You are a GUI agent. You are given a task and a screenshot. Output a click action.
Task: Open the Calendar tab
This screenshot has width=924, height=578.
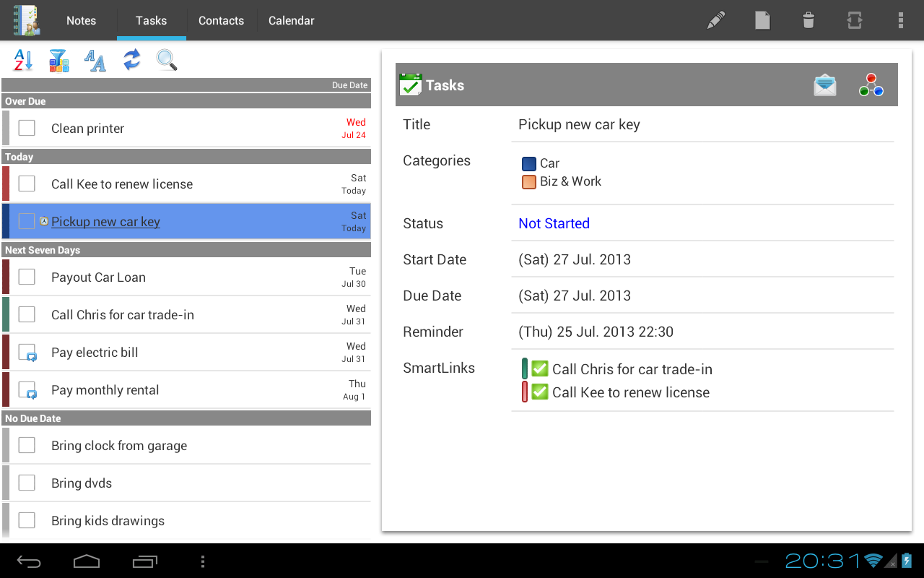click(x=291, y=20)
